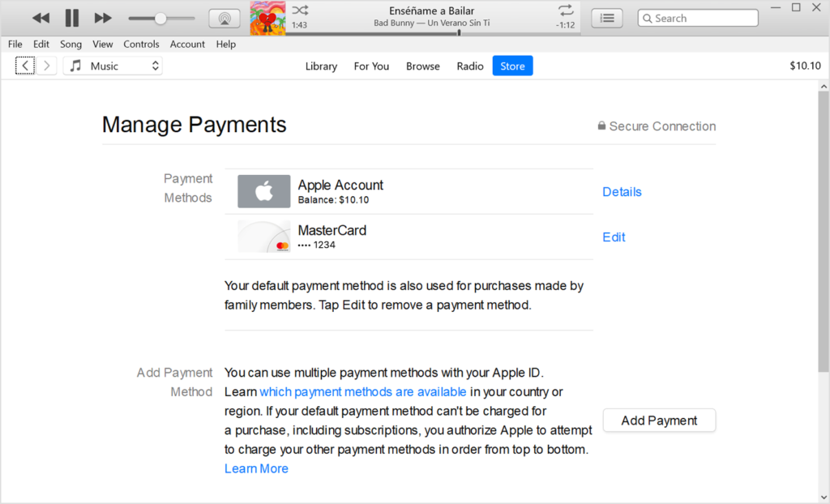Go back to the previous track
This screenshot has height=504, width=830.
click(x=41, y=18)
